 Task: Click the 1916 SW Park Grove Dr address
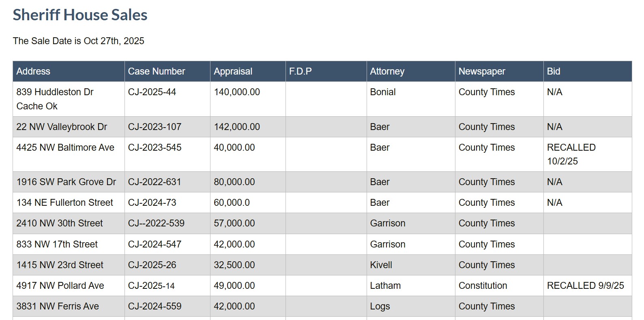pyautogui.click(x=66, y=182)
